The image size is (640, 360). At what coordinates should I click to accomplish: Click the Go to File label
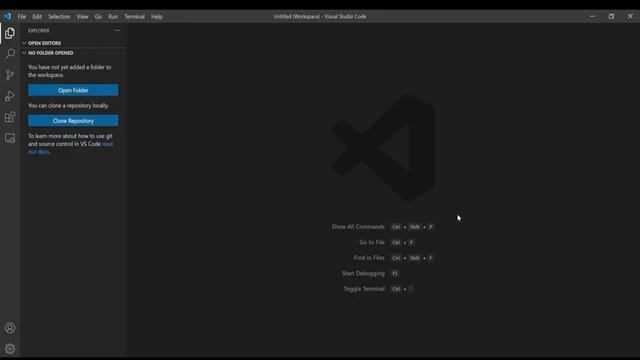tap(372, 242)
